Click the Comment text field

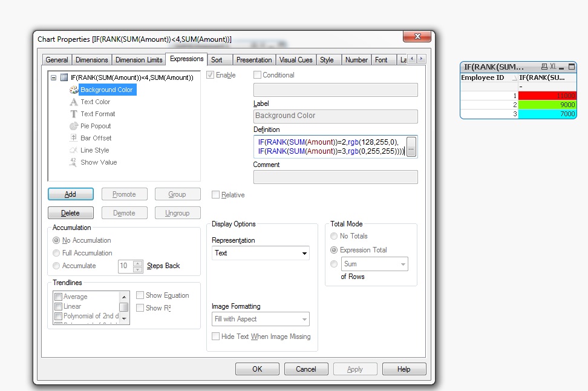(336, 177)
